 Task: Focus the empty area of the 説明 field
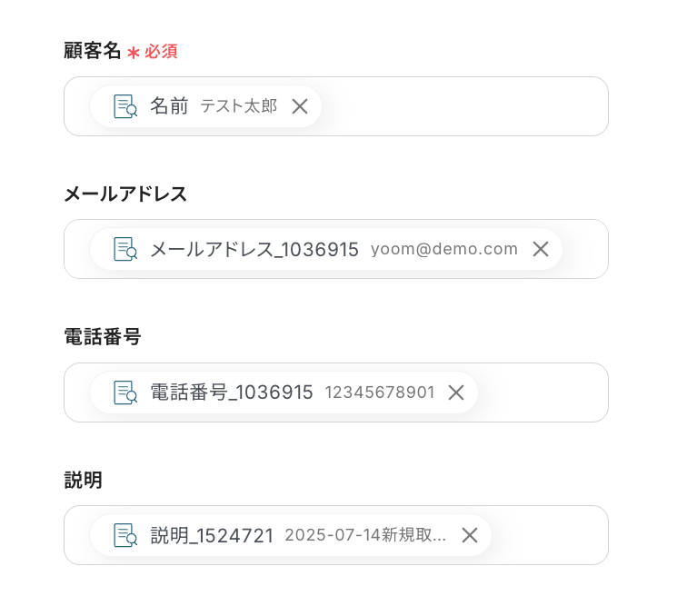(x=548, y=535)
